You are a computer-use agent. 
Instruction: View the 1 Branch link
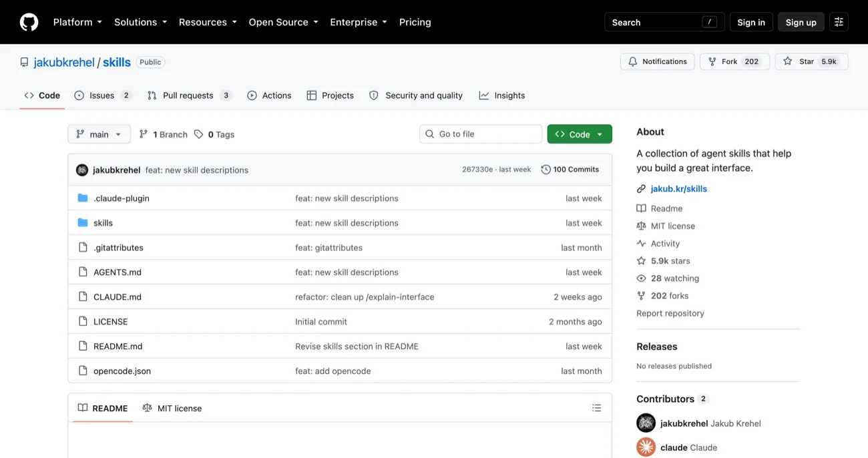(x=164, y=134)
